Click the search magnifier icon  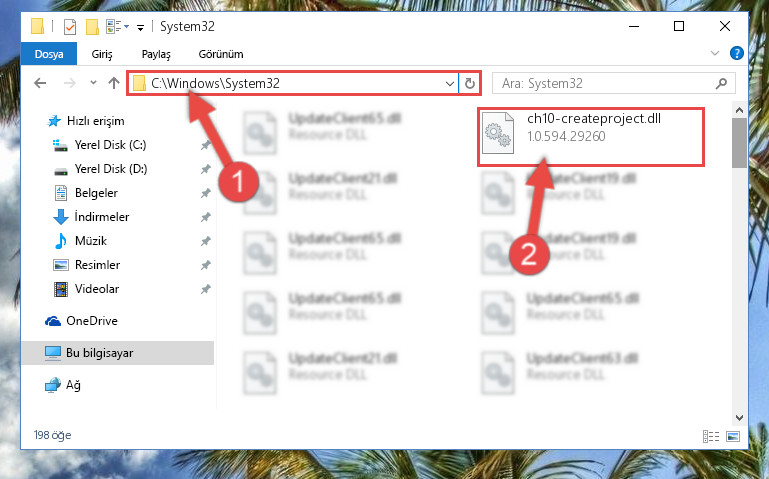click(x=721, y=83)
